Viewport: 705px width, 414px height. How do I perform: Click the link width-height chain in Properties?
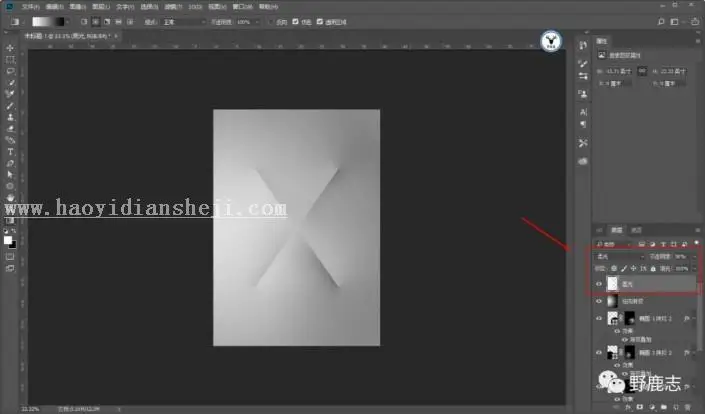coord(642,71)
